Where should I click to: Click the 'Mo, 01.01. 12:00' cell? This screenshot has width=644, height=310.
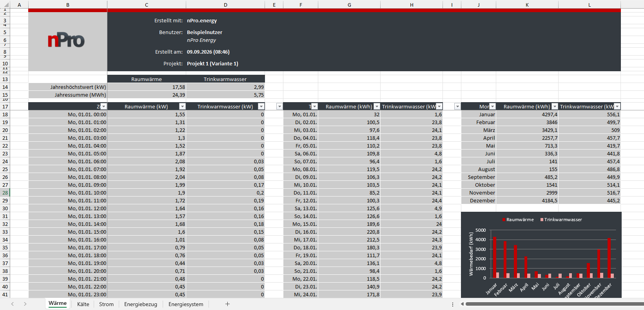coord(68,208)
